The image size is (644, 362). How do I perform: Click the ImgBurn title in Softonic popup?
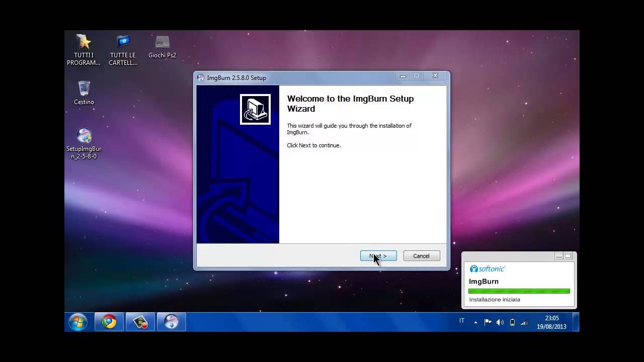[x=484, y=282]
